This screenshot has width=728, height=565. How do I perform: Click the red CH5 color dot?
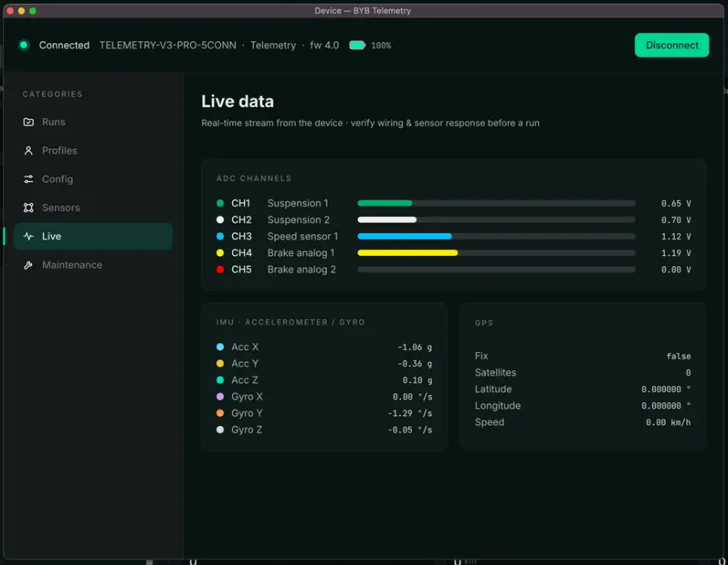(220, 270)
